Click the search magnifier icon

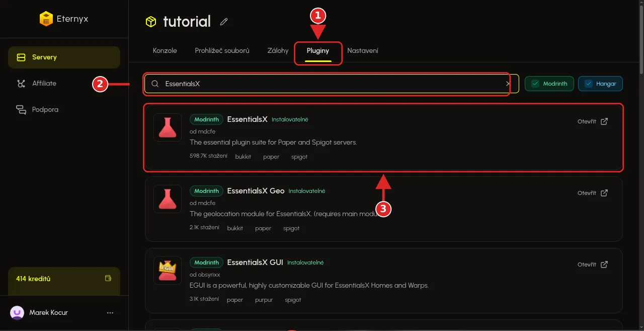pyautogui.click(x=155, y=84)
